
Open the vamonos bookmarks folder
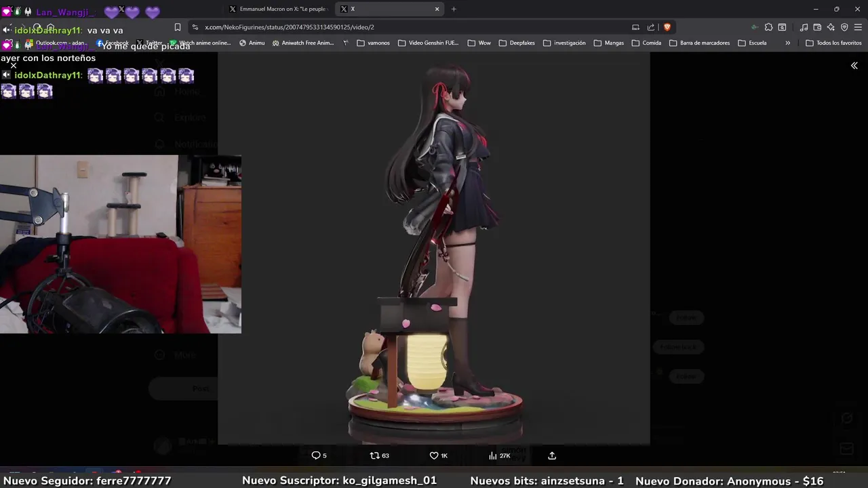(x=373, y=43)
